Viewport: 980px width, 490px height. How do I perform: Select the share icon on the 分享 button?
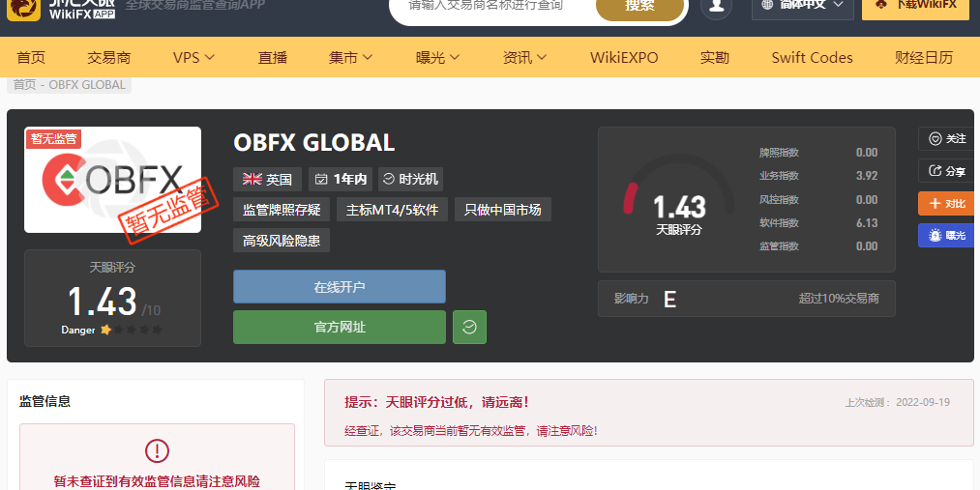pos(935,170)
